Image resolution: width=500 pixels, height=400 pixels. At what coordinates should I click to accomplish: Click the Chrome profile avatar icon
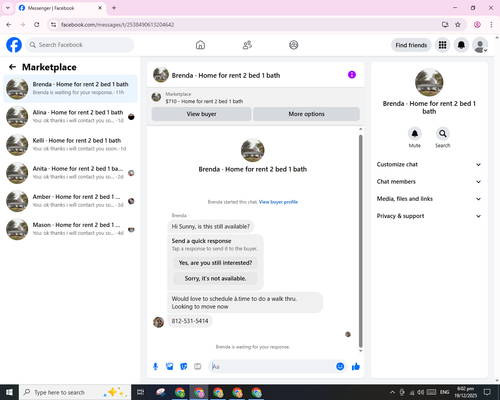tap(477, 24)
